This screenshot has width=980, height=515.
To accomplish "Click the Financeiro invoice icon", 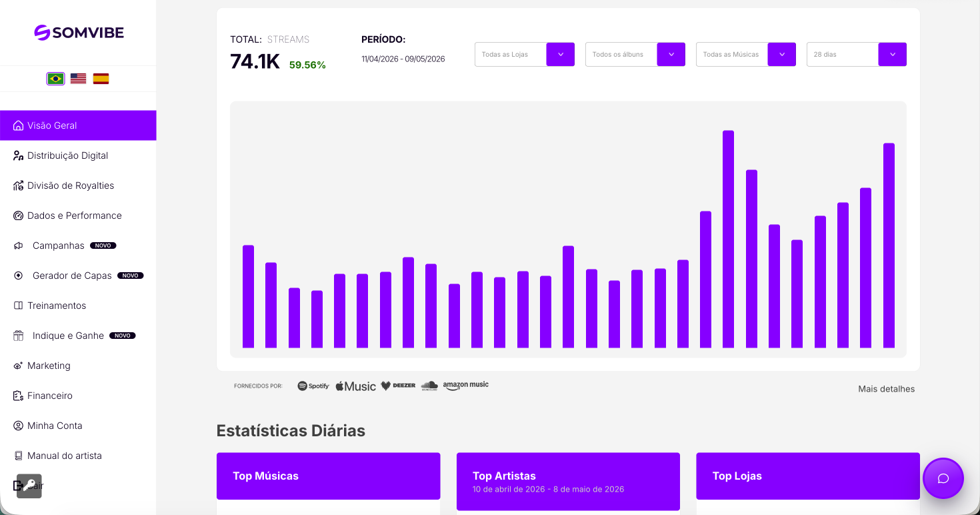I will [x=19, y=396].
